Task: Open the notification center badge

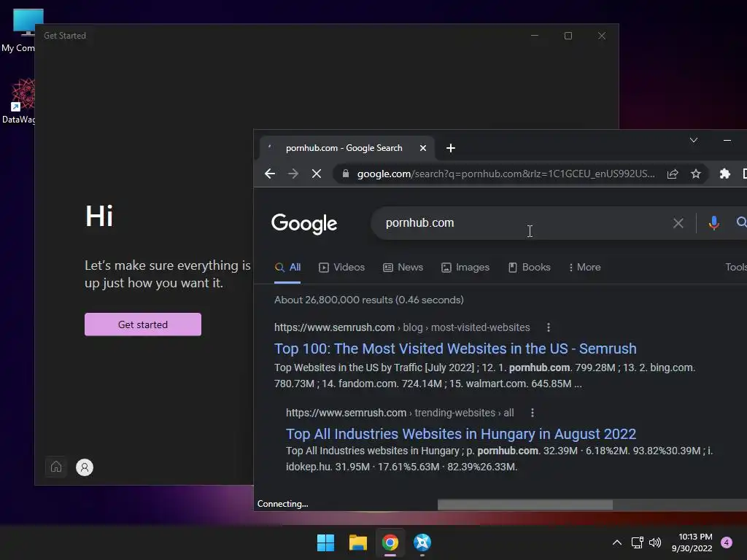Action: (x=727, y=542)
